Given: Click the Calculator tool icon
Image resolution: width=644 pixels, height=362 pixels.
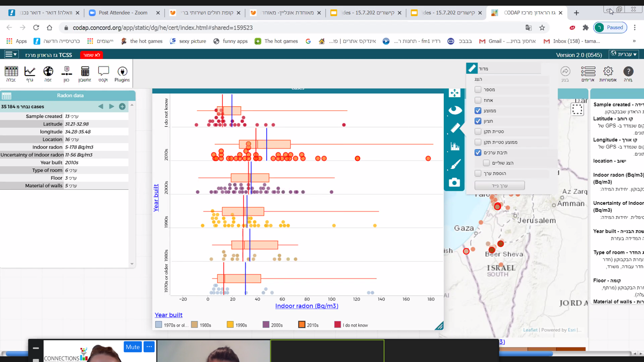Looking at the screenshot, I should click(x=85, y=73).
